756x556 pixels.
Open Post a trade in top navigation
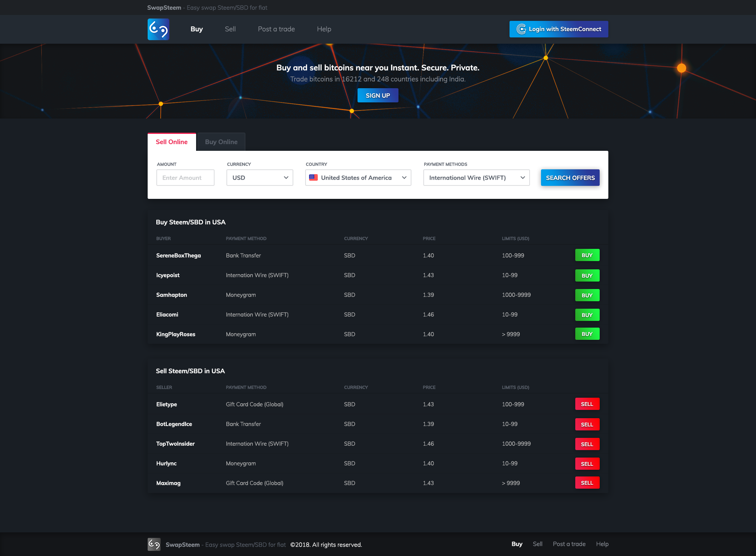coord(276,29)
